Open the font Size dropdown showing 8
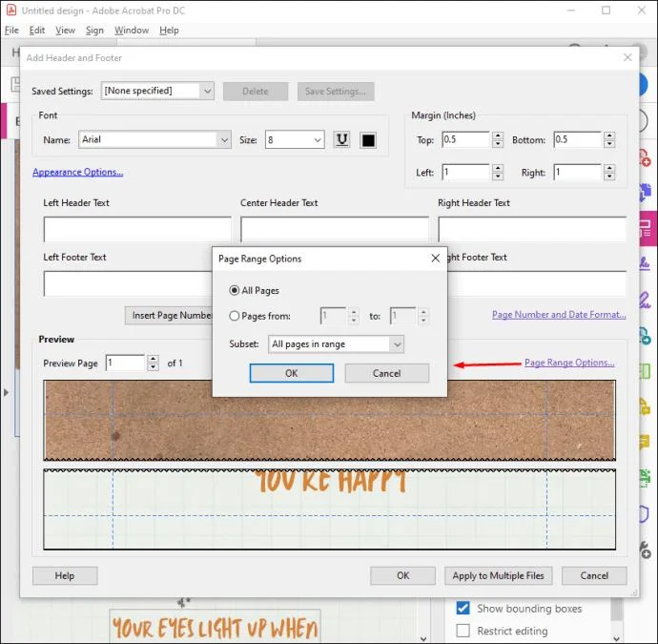 pyautogui.click(x=295, y=140)
